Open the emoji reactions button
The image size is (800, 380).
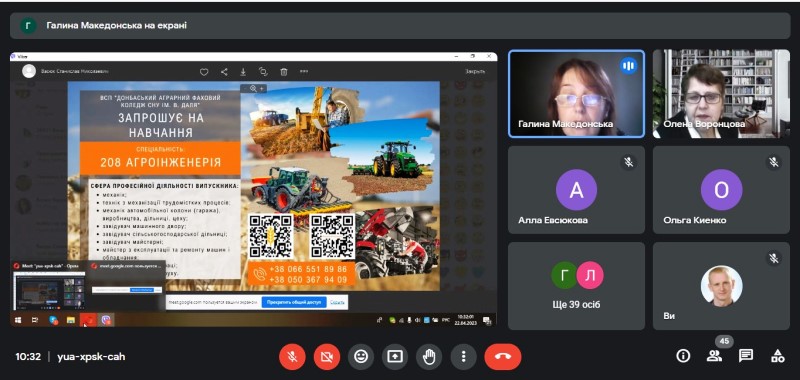point(361,357)
